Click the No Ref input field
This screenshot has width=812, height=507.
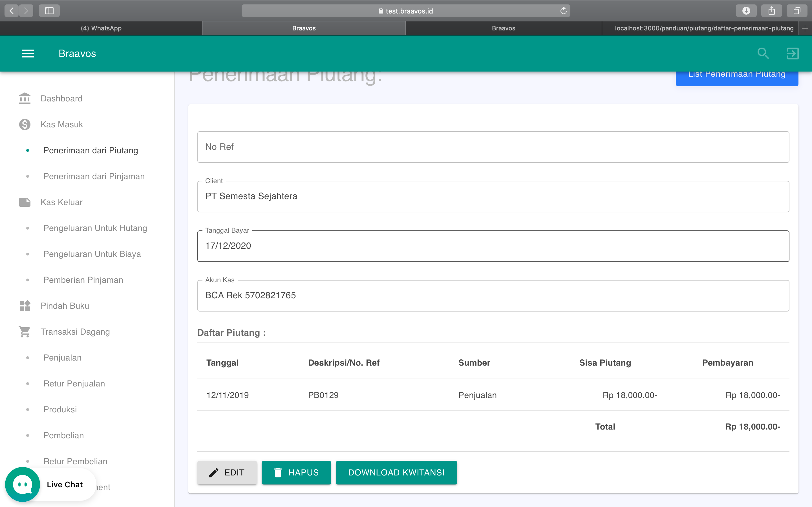pyautogui.click(x=493, y=147)
